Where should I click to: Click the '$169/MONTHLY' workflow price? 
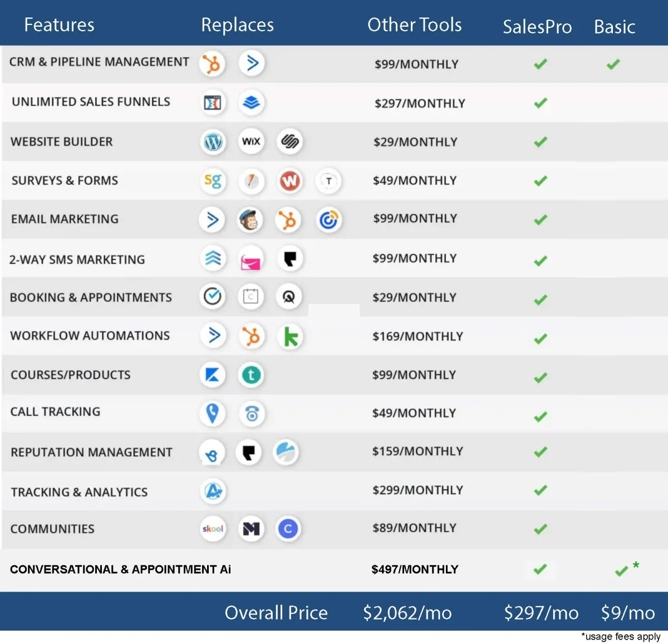coord(417,336)
